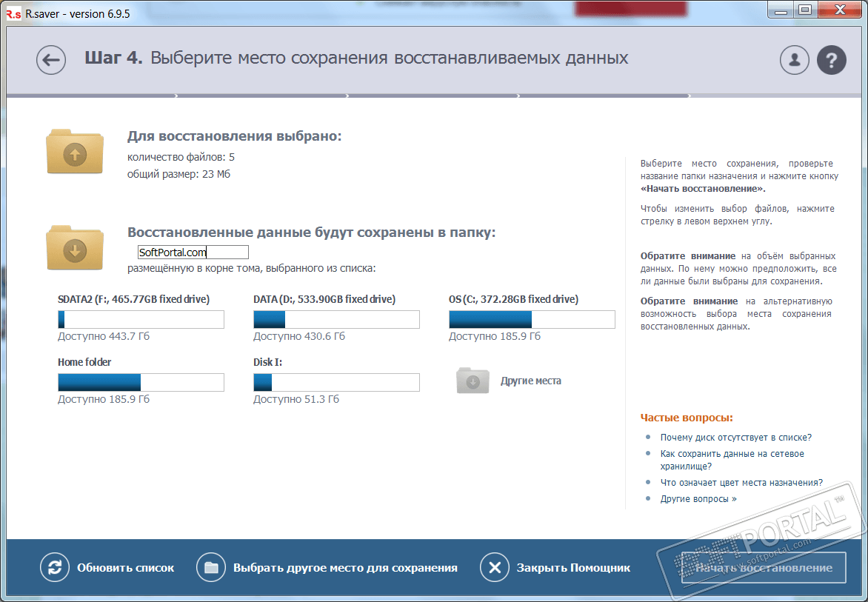Click text 'Доступно 51.3 Гб'
This screenshot has height=602, width=868.
296,400
